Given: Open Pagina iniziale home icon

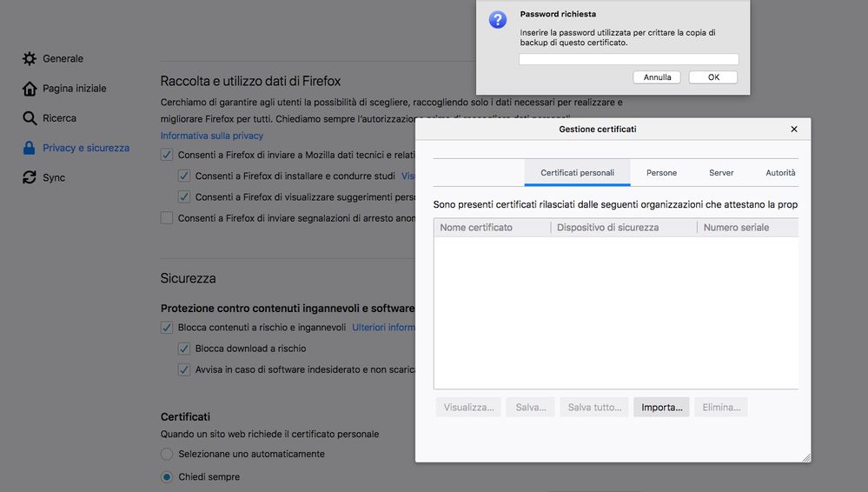Looking at the screenshot, I should coord(30,89).
